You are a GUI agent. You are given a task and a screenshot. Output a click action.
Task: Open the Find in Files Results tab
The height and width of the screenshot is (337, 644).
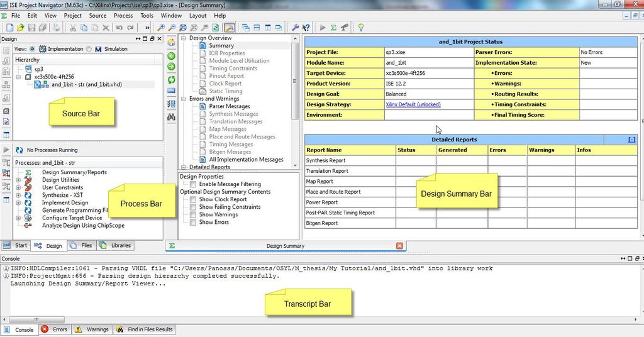(145, 329)
